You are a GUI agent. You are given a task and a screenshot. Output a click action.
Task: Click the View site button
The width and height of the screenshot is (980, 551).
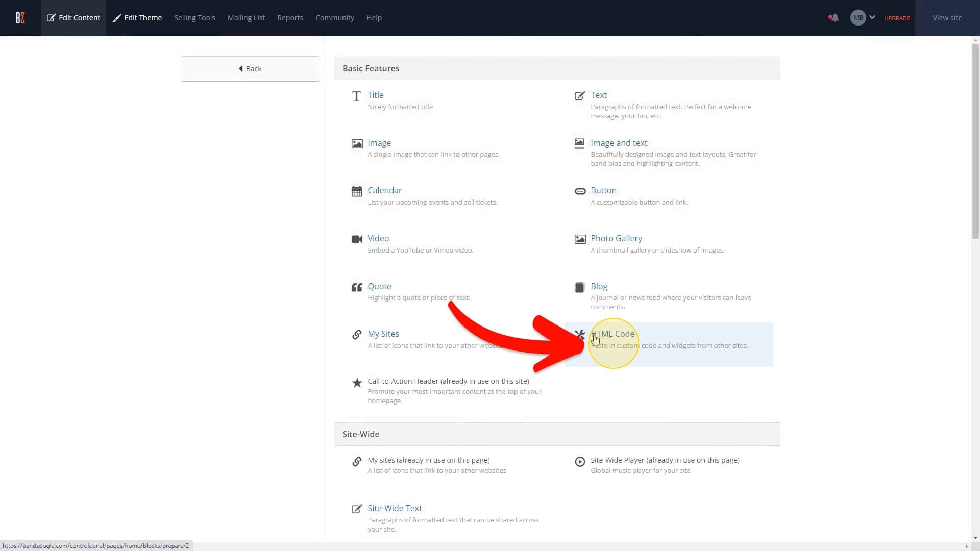947,18
